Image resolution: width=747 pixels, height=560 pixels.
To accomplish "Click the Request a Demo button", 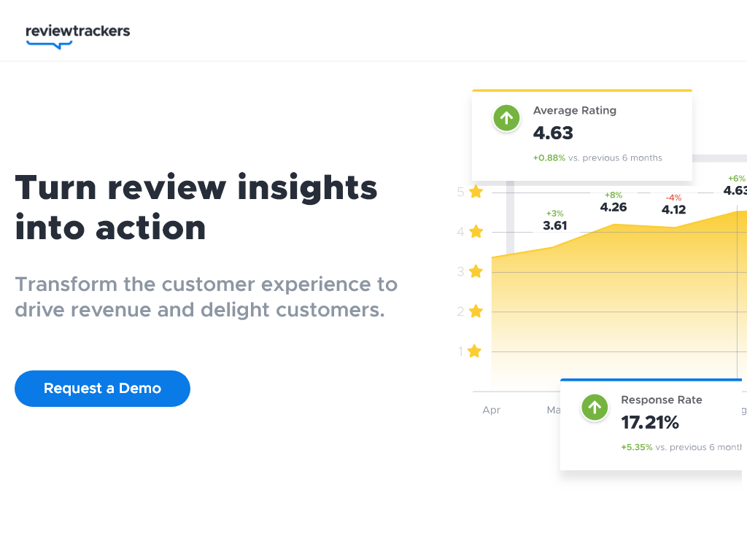I will tap(102, 388).
